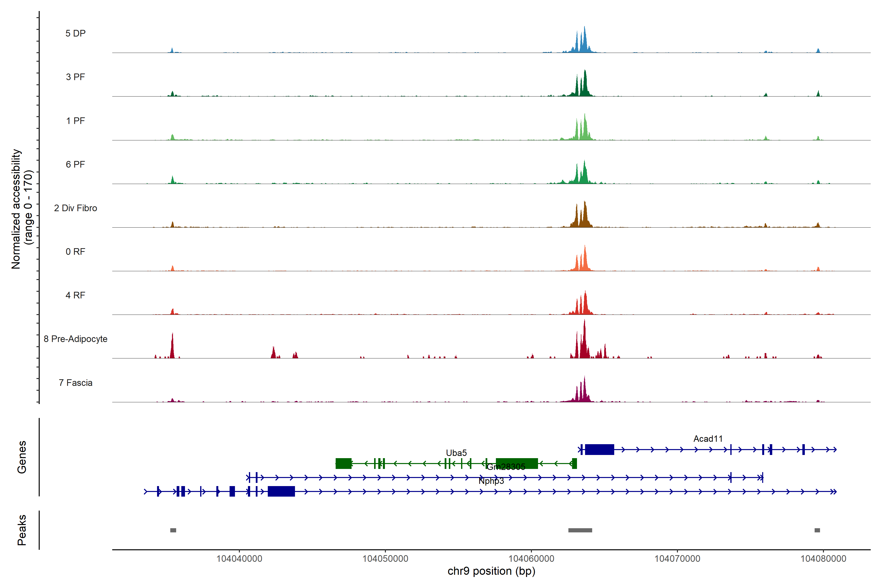The width and height of the screenshot is (882, 588).
Task: Click the chr9 position axis title
Action: tap(491, 571)
